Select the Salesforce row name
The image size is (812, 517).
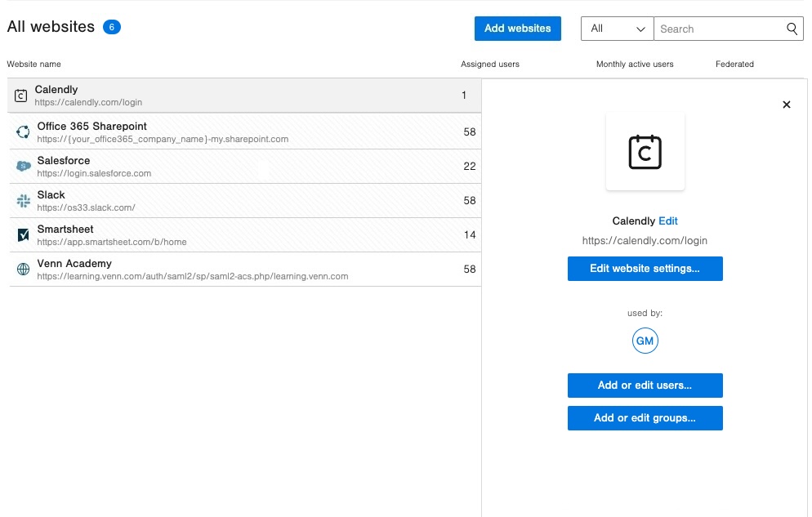[63, 160]
